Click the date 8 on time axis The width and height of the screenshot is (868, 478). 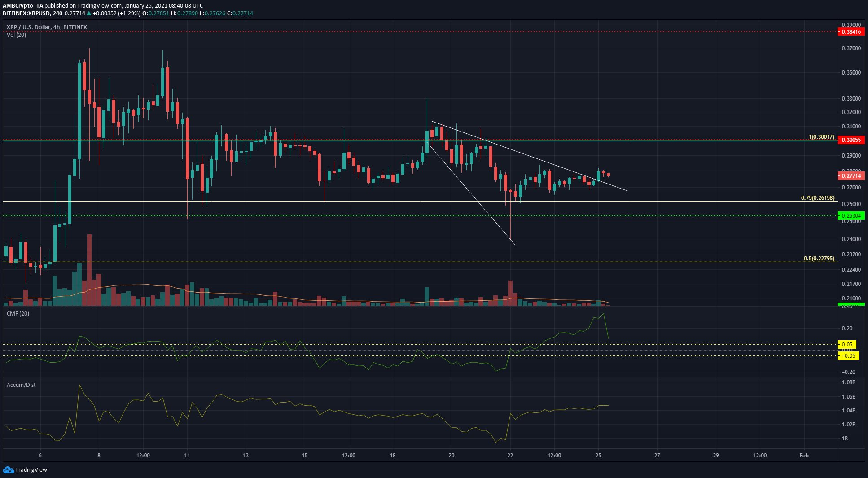pos(99,456)
